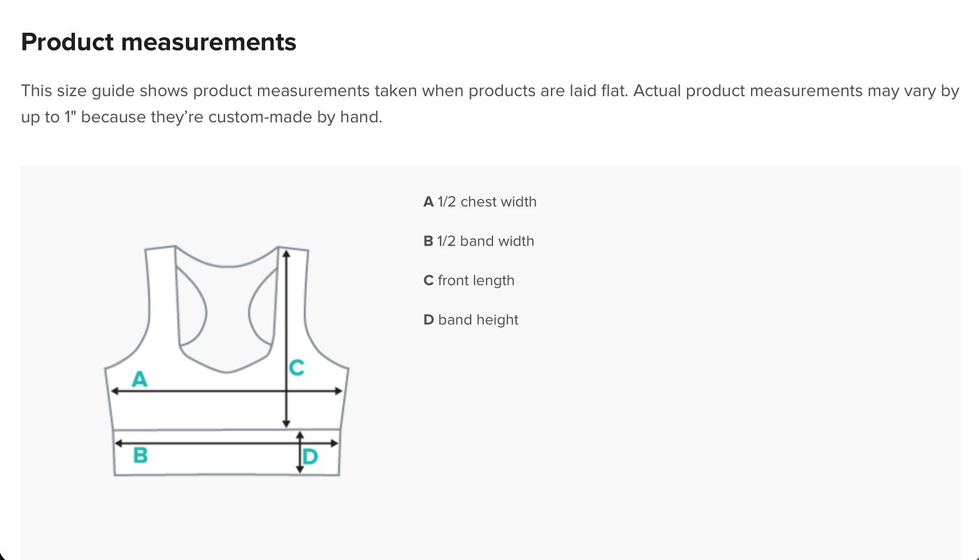The width and height of the screenshot is (979, 560).
Task: Click the left shoulder strap of the drawing
Action: pos(162,294)
